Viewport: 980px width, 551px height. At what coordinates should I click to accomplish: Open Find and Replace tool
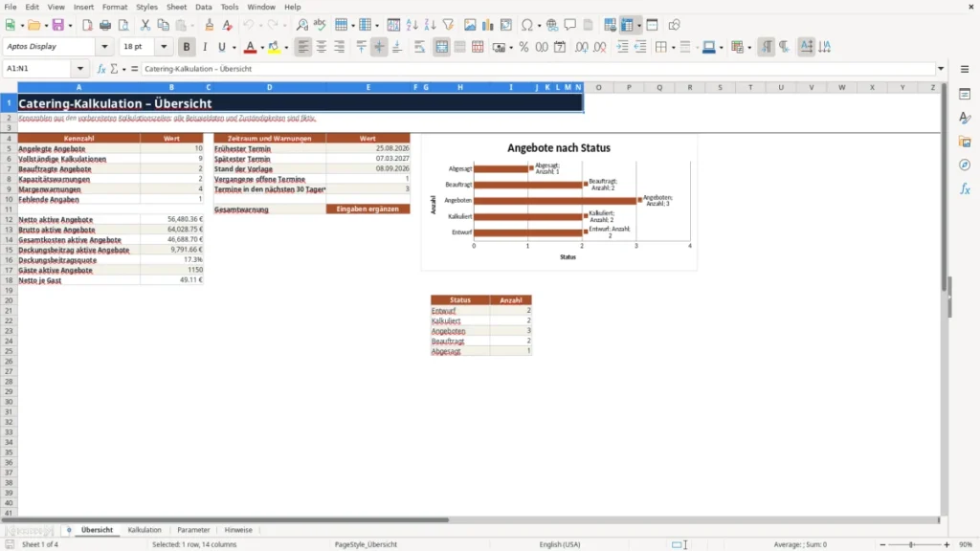(301, 25)
